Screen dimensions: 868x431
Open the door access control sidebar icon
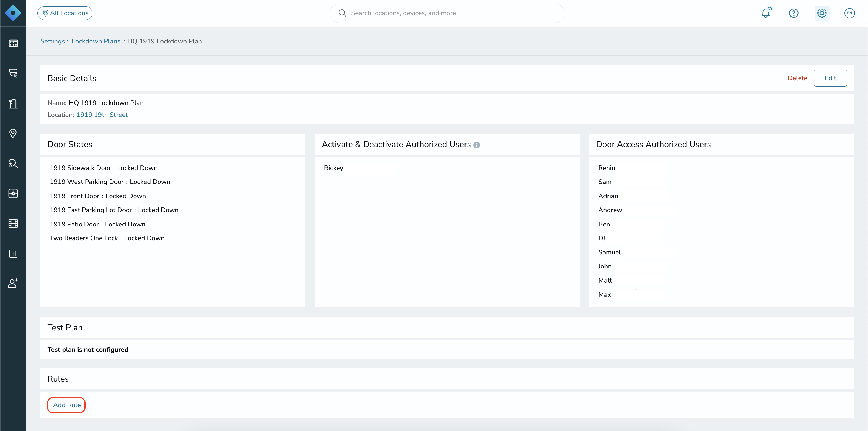click(x=13, y=103)
